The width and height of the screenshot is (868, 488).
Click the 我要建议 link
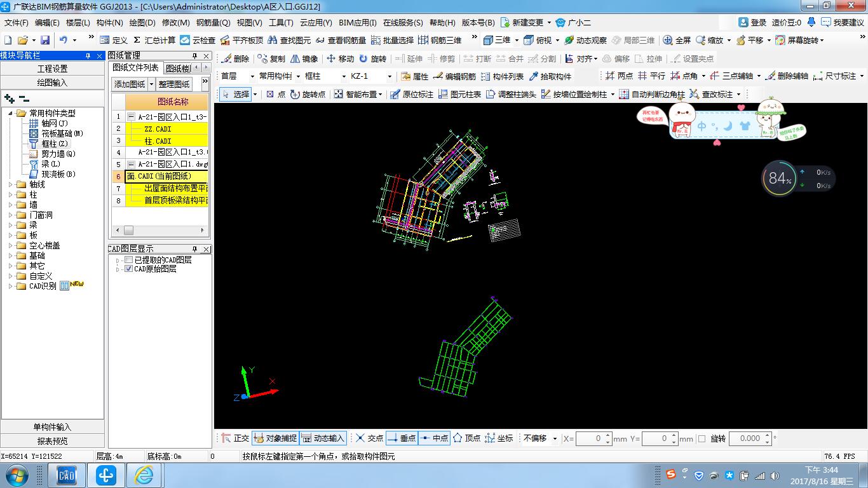[x=843, y=22]
